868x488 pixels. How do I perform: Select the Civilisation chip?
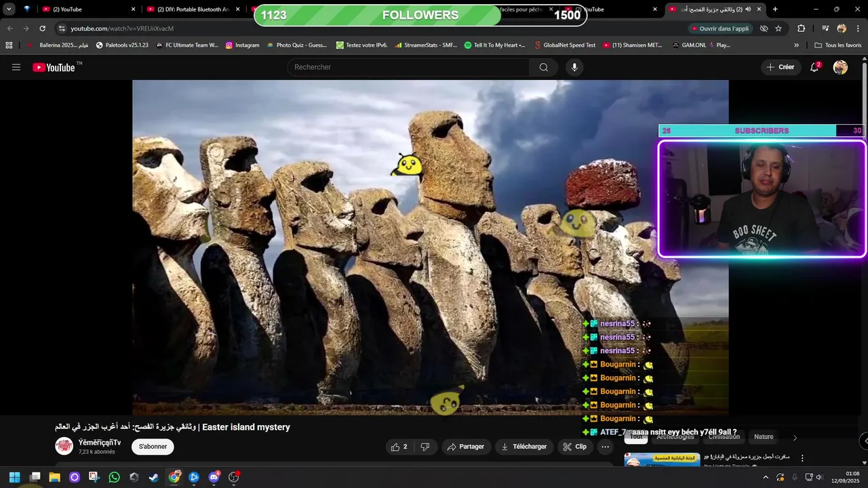(x=724, y=437)
